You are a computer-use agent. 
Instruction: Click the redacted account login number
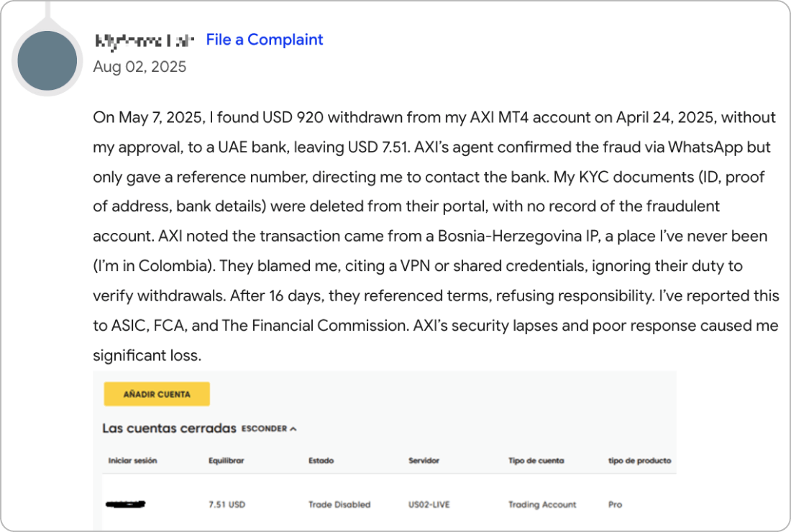(126, 504)
